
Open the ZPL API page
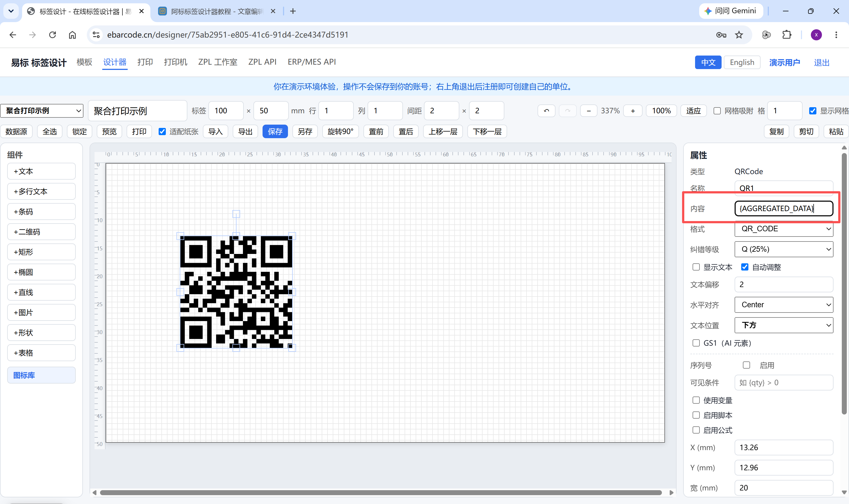coord(262,62)
